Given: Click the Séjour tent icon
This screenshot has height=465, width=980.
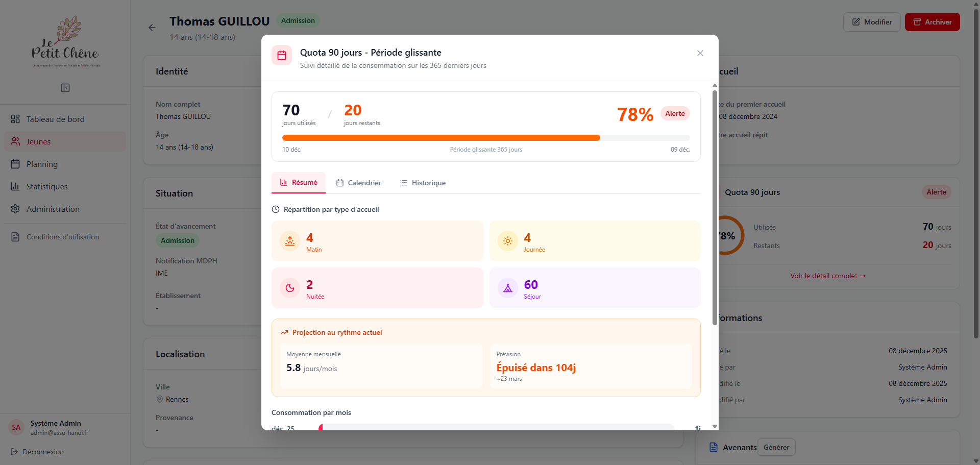Looking at the screenshot, I should (x=508, y=288).
